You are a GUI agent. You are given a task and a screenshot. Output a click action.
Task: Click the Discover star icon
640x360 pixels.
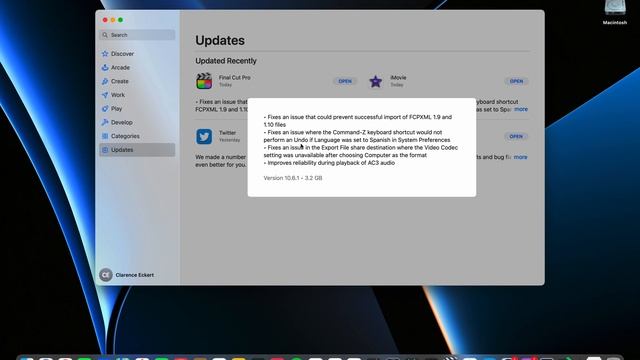click(105, 54)
